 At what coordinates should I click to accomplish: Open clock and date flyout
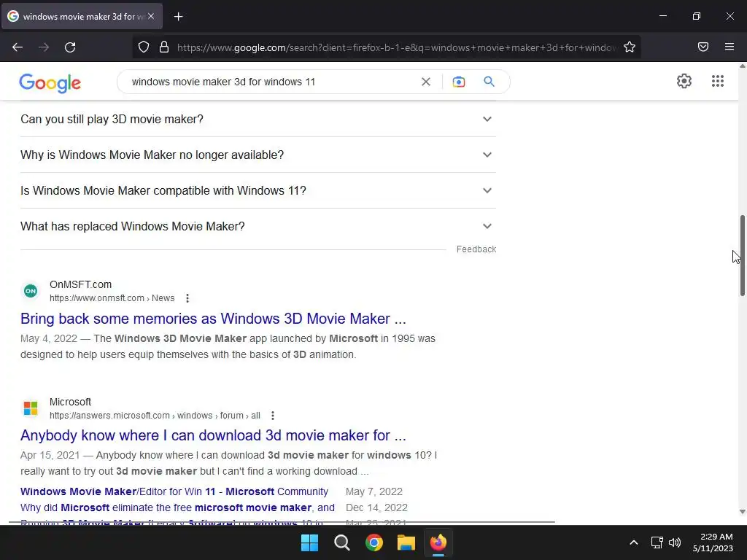pyautogui.click(x=713, y=542)
